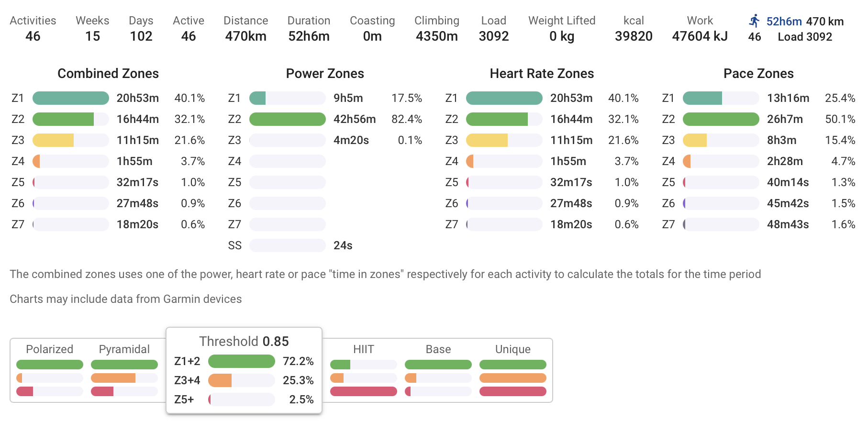Click the Threshold 0.85 heading

point(244,341)
